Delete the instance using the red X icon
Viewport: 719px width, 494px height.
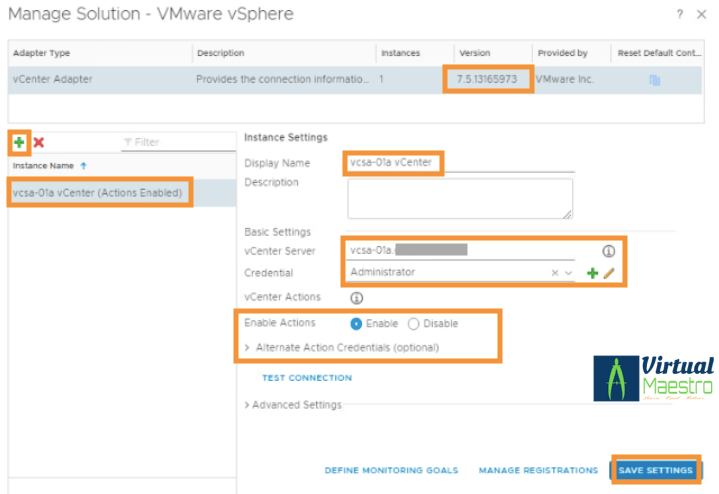point(39,143)
